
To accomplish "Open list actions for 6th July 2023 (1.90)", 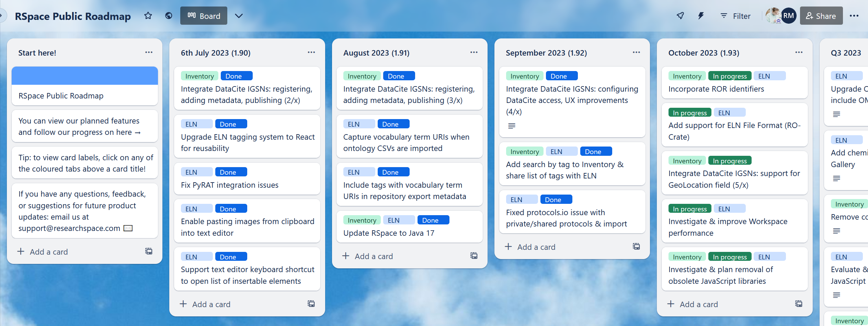I will click(x=311, y=53).
